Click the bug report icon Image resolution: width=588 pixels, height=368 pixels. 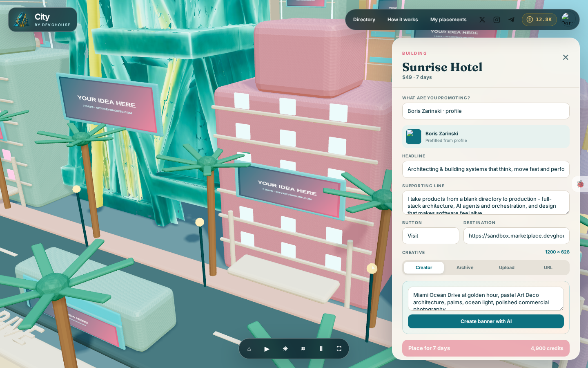coord(580,184)
